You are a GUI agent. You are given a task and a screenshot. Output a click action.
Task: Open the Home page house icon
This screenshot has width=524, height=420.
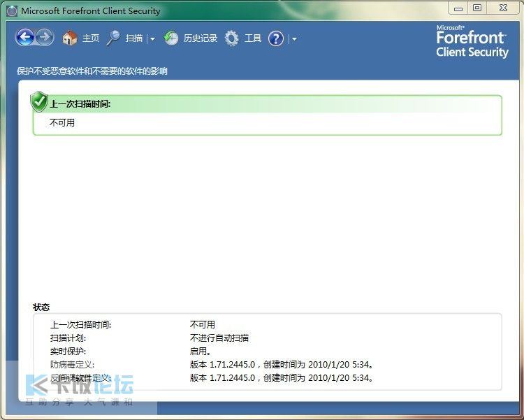pos(70,38)
